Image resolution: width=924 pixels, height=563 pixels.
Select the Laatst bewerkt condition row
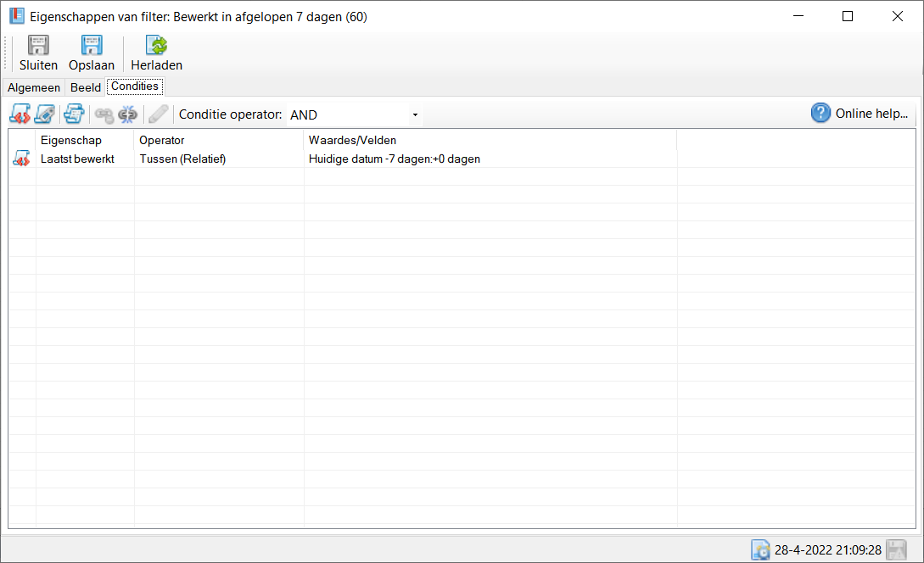[77, 159]
